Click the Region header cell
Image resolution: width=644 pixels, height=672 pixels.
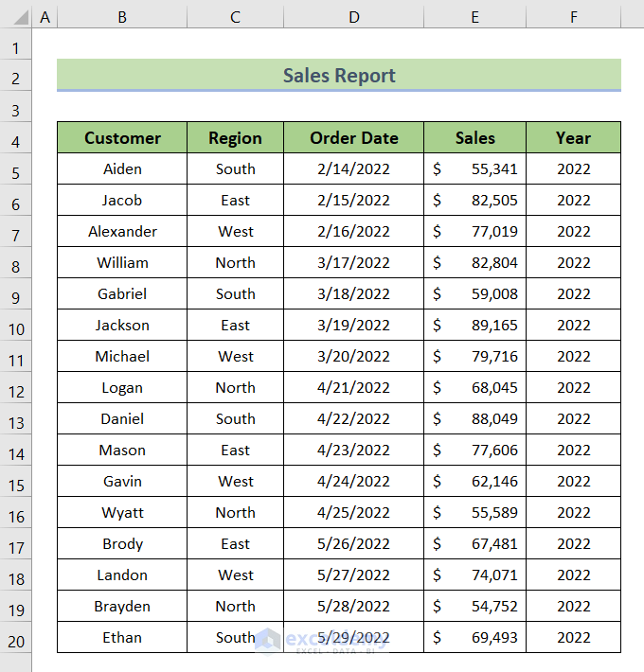coord(235,138)
